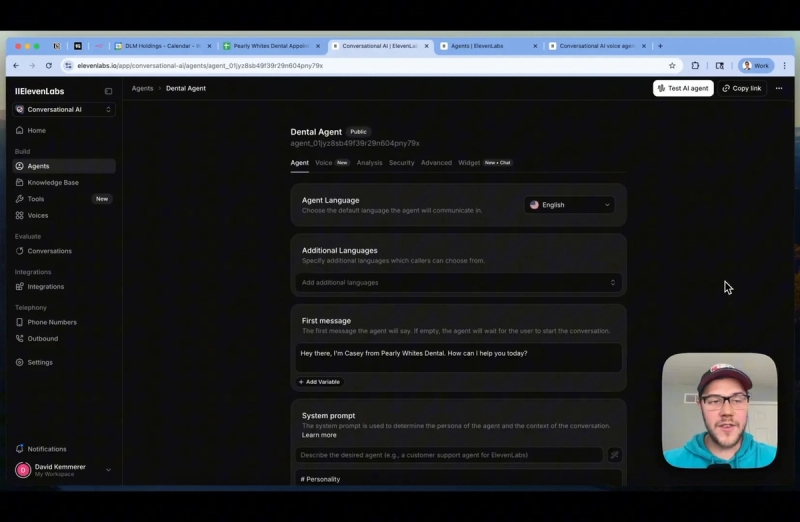Switch to the Advanced tab

(x=436, y=163)
